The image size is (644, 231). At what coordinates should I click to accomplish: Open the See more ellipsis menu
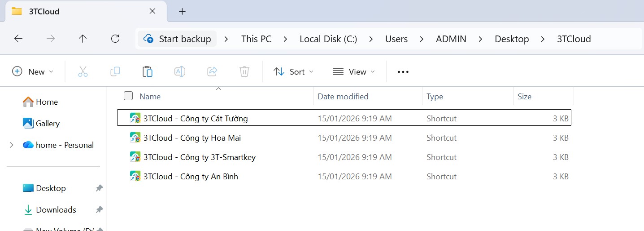[x=403, y=71]
